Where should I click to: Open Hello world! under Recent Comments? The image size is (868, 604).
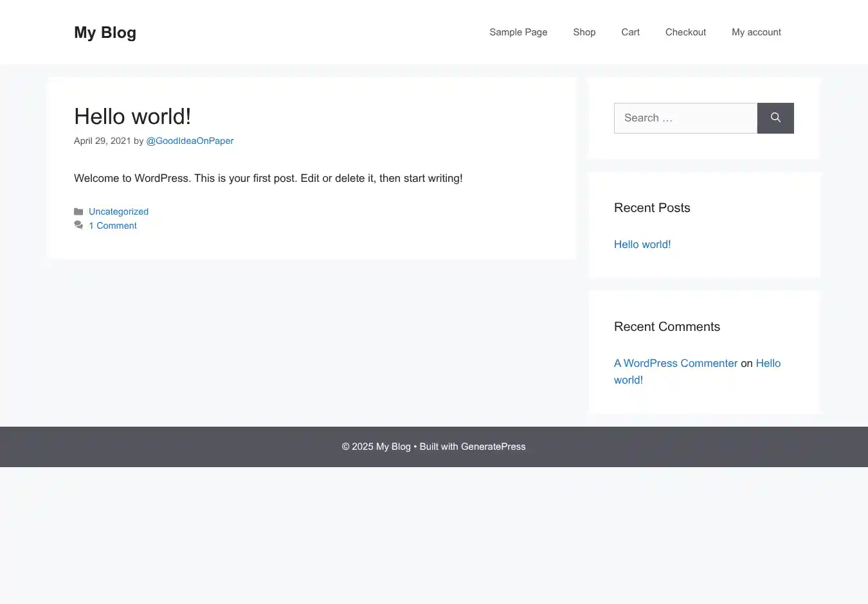pyautogui.click(x=768, y=363)
